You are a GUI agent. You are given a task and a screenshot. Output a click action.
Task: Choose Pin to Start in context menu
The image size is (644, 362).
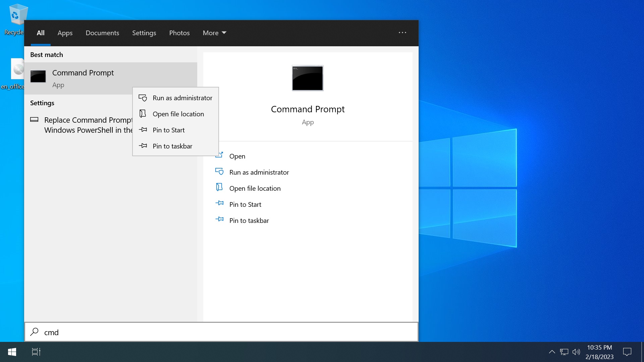175,130
